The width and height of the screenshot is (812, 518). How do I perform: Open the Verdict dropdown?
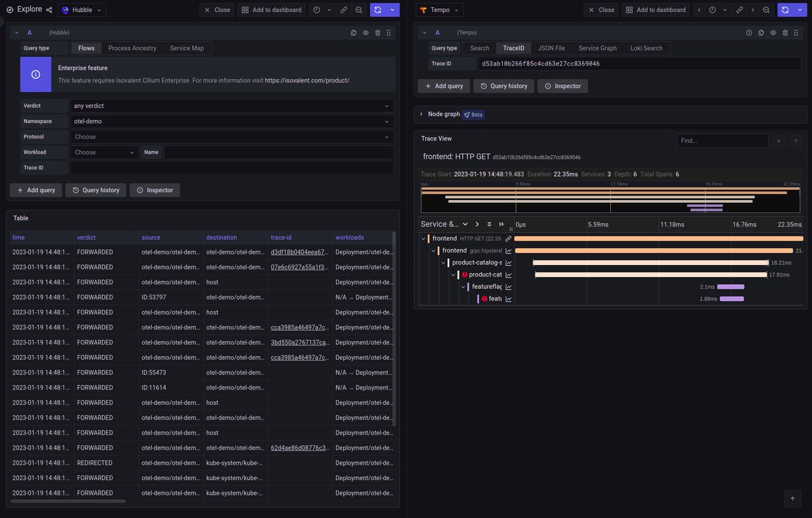tap(232, 106)
